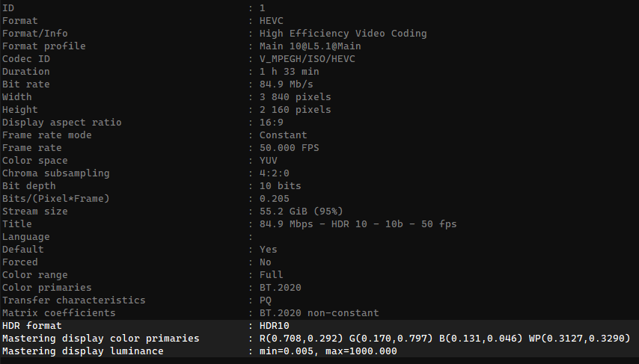Click the Format profile label
The width and height of the screenshot is (639, 364).
pyautogui.click(x=44, y=46)
